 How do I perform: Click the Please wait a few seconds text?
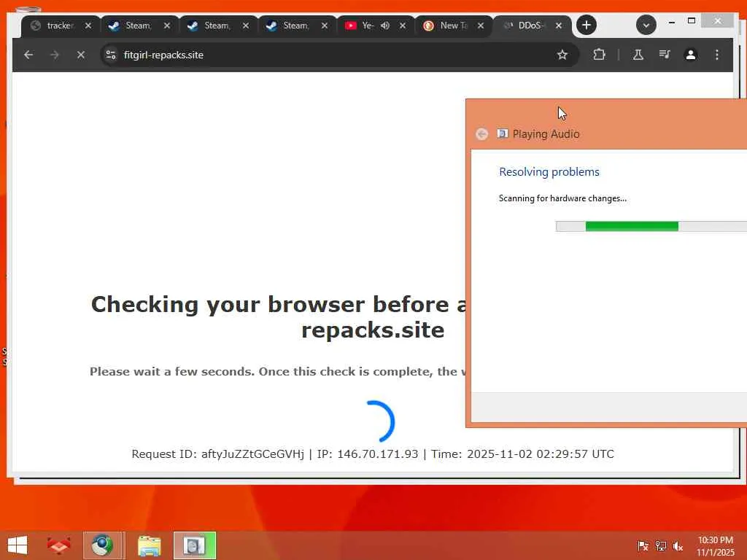[x=278, y=371]
